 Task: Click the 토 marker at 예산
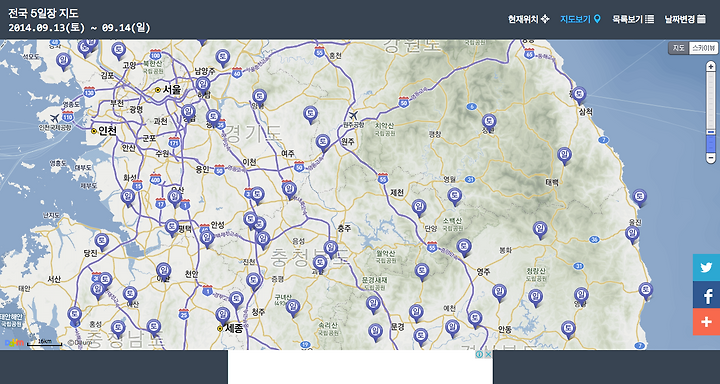(x=130, y=294)
